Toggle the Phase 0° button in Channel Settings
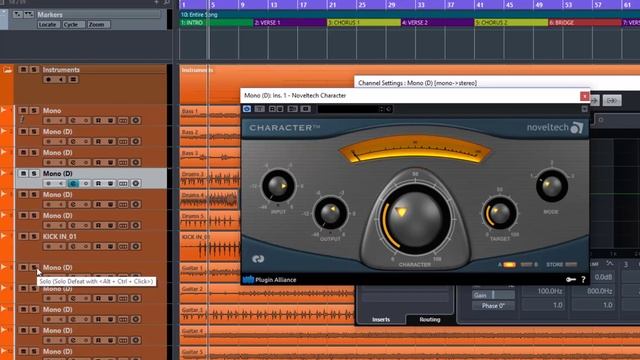 (493, 306)
